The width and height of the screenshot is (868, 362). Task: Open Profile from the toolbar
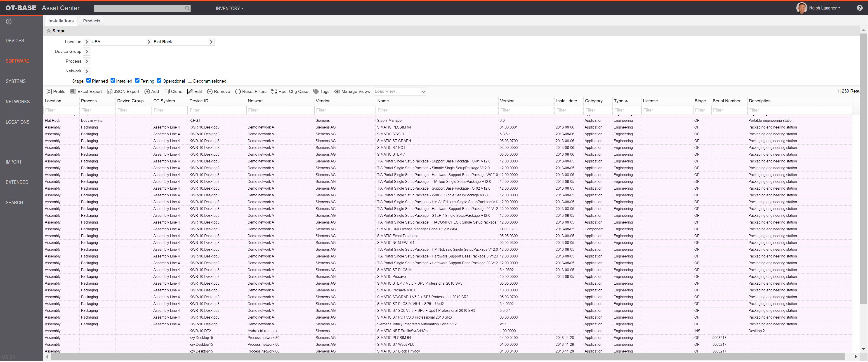click(x=56, y=91)
